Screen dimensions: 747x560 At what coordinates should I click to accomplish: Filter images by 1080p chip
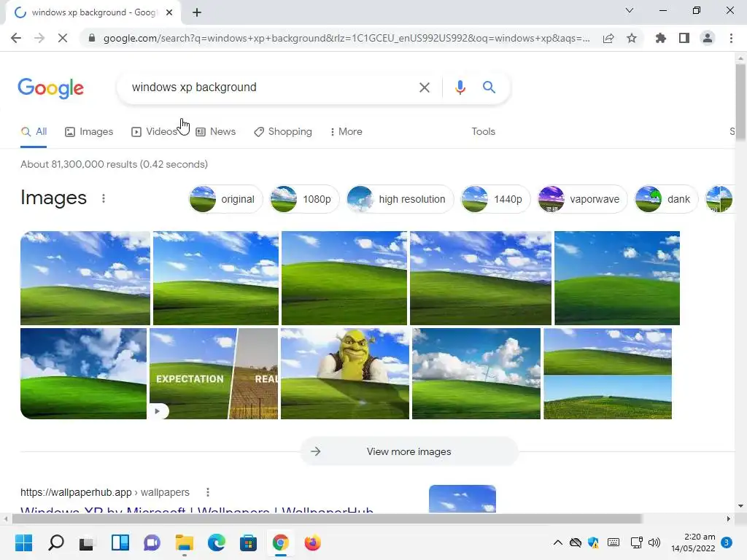pyautogui.click(x=304, y=199)
